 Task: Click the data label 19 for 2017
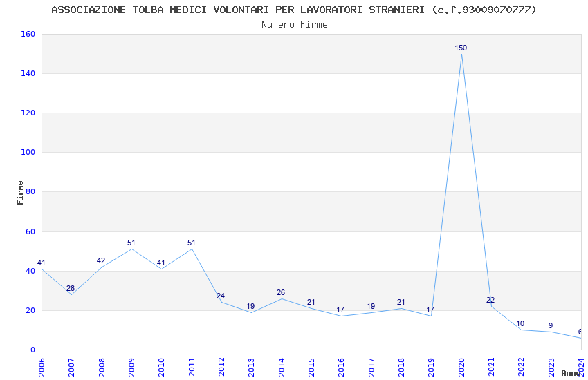371,306
